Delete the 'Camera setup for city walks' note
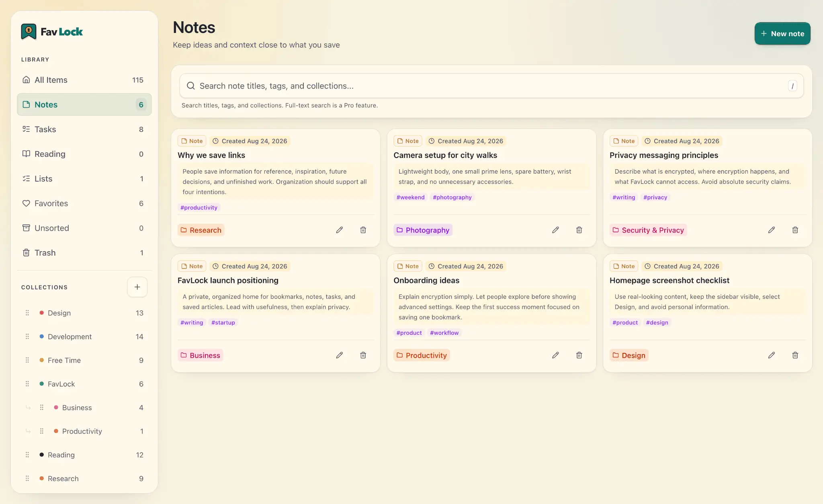 (x=579, y=230)
